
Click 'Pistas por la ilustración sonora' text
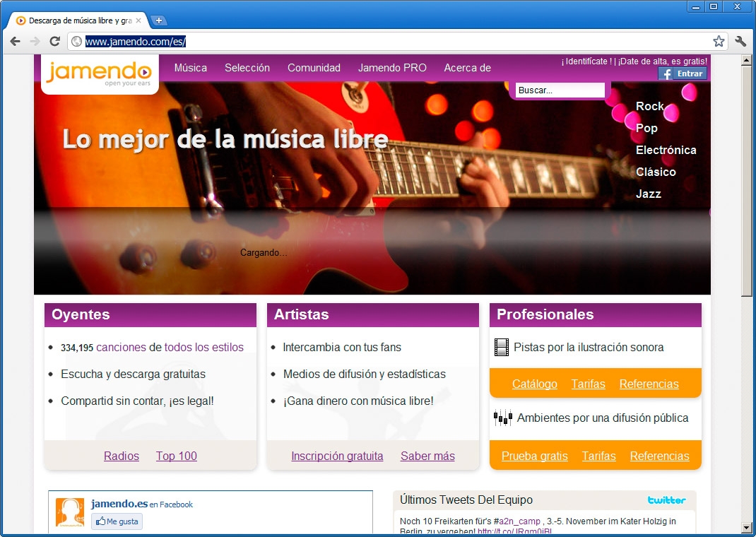(x=589, y=347)
